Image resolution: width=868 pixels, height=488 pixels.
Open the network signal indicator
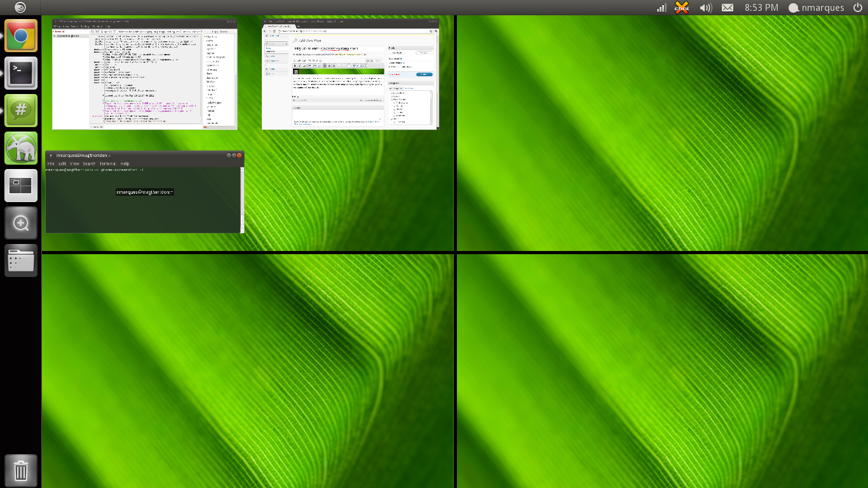point(661,8)
